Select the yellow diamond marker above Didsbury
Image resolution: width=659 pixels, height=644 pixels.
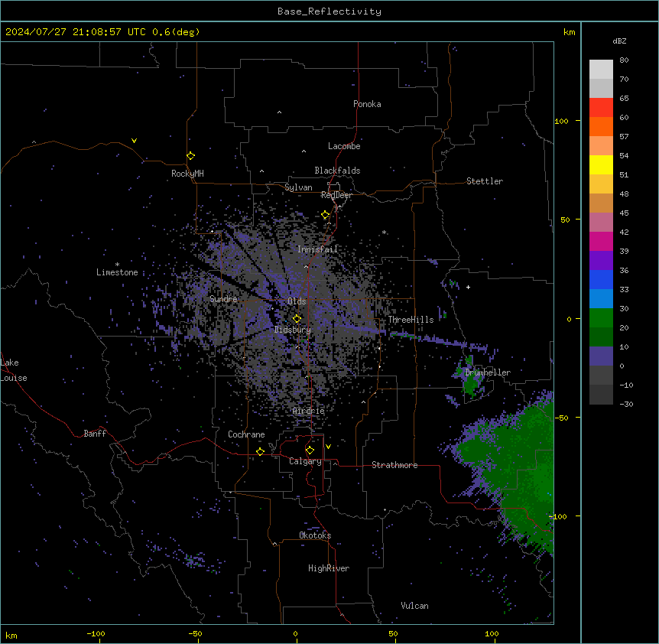pyautogui.click(x=297, y=318)
